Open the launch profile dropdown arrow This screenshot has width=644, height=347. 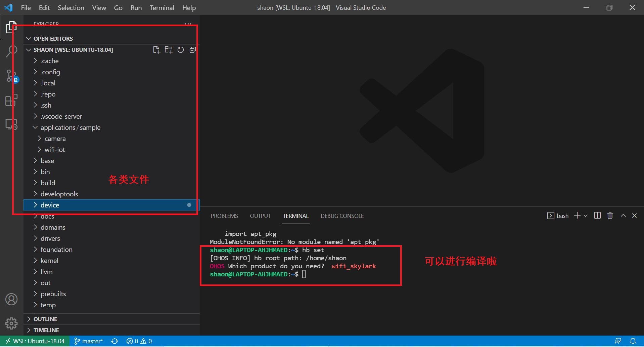coord(586,216)
